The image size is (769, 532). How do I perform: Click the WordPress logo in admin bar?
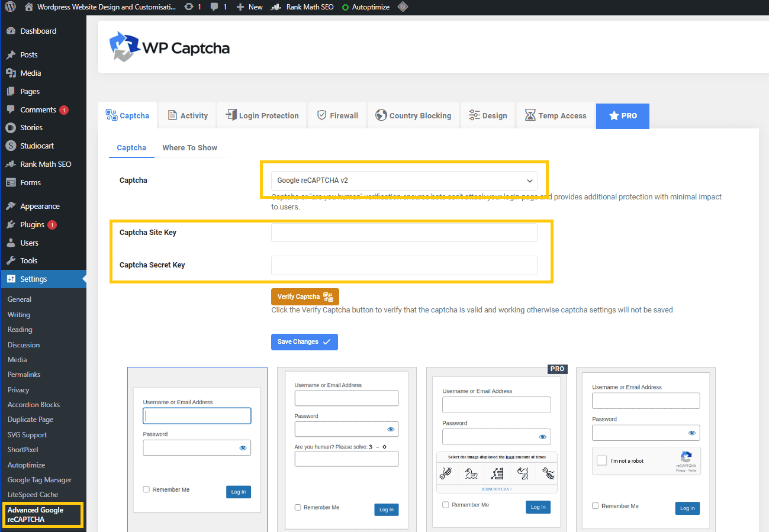coord(11,7)
